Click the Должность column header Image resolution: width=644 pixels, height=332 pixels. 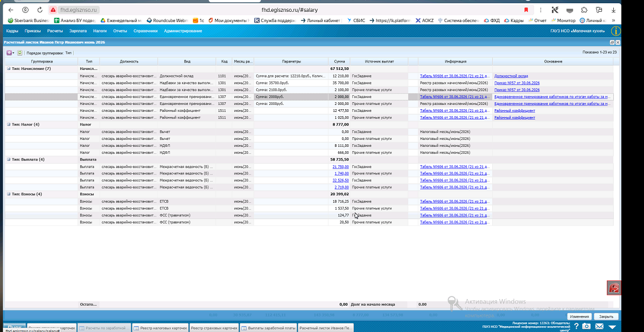tap(129, 61)
